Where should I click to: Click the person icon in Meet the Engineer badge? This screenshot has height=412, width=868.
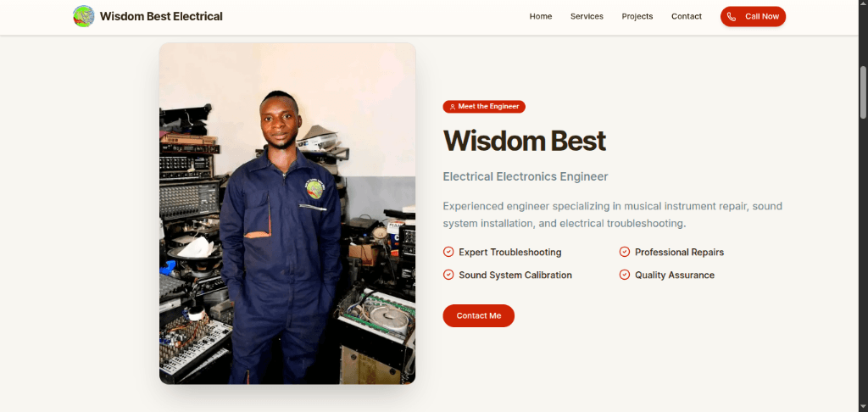(x=453, y=107)
